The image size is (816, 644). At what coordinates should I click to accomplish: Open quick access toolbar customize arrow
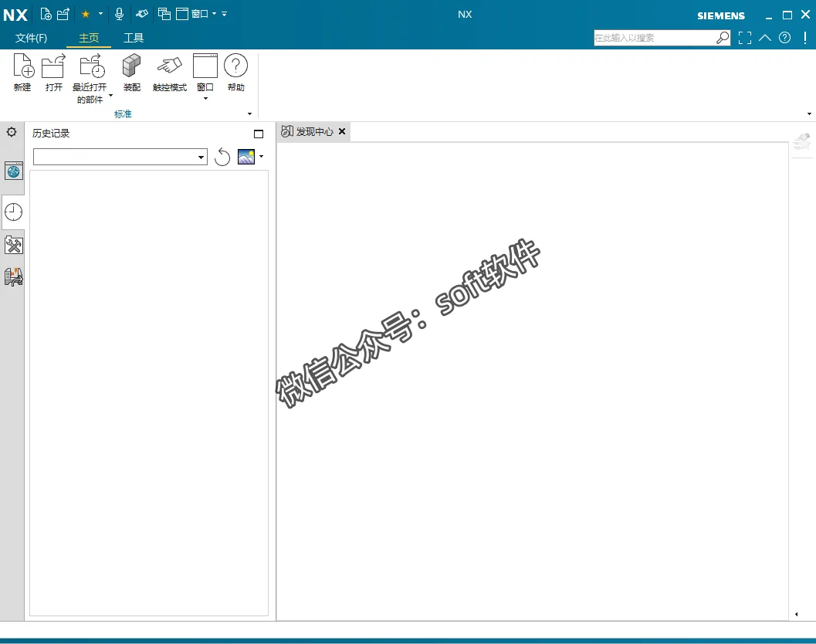click(225, 14)
